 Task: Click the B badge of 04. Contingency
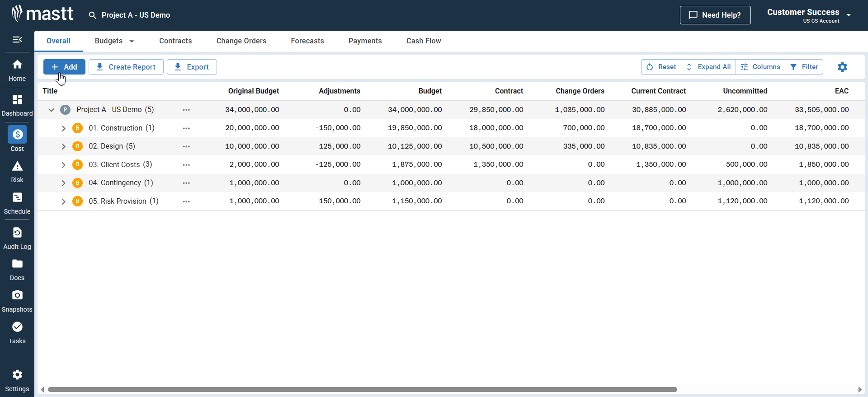pyautogui.click(x=77, y=183)
